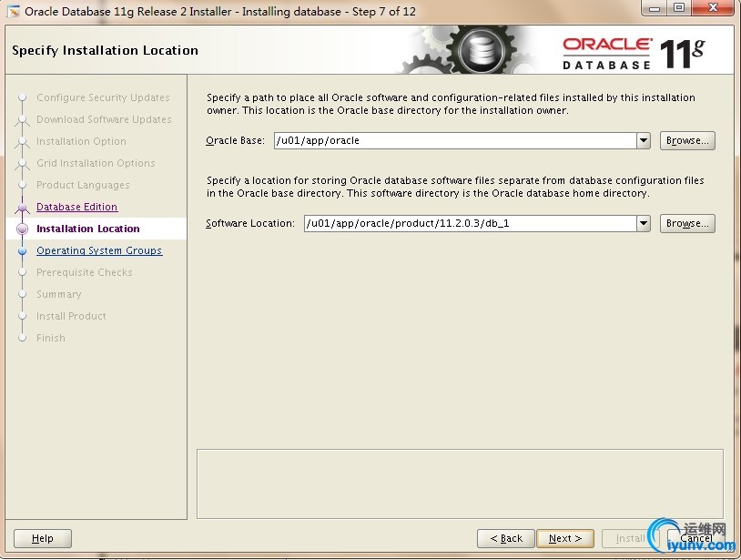Click the Finish step text
Screen dimensions: 741x560
coord(51,338)
